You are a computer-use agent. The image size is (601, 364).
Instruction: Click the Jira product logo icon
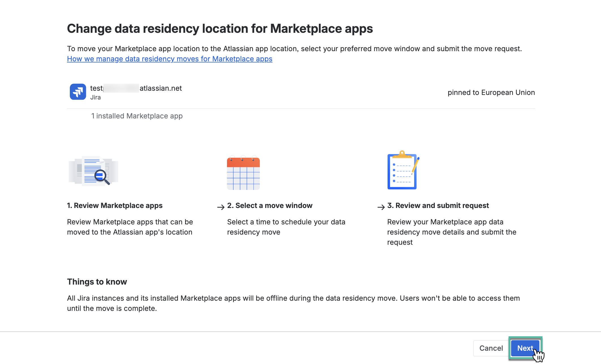point(78,92)
